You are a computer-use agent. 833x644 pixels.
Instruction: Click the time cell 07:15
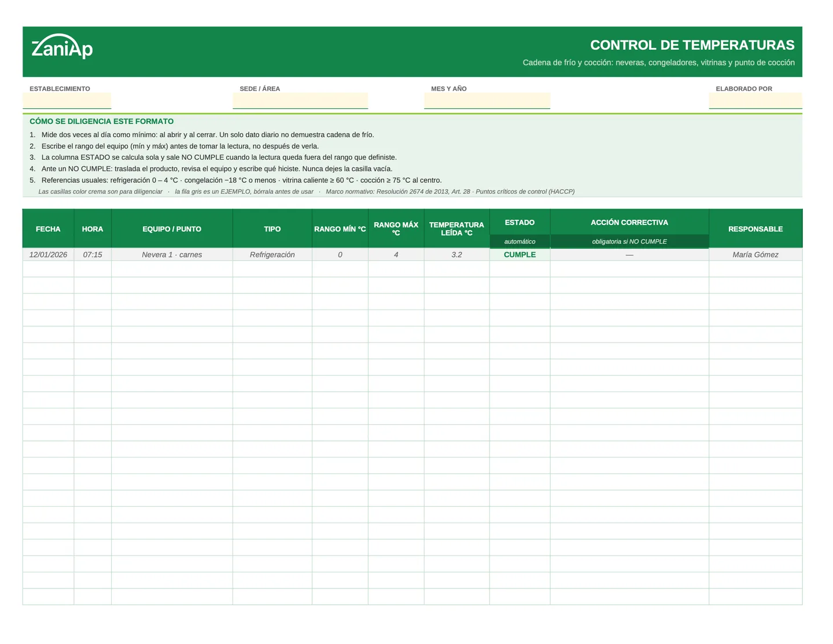(x=93, y=255)
